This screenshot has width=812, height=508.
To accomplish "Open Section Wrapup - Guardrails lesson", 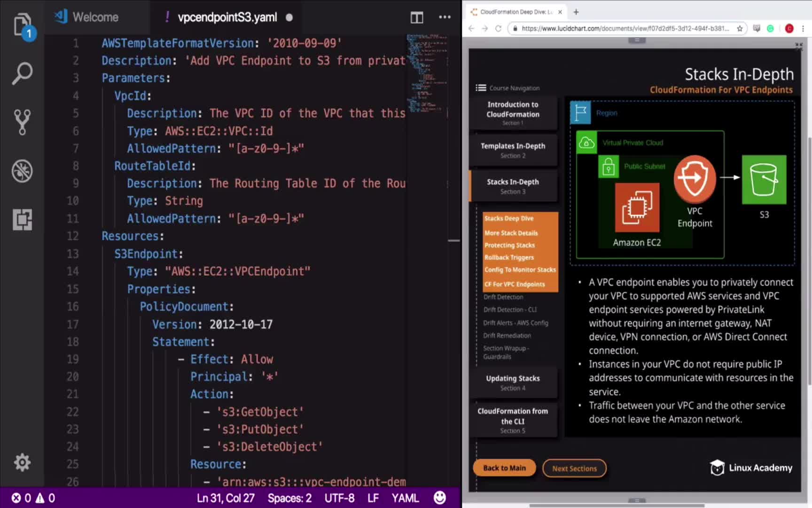I will click(506, 352).
